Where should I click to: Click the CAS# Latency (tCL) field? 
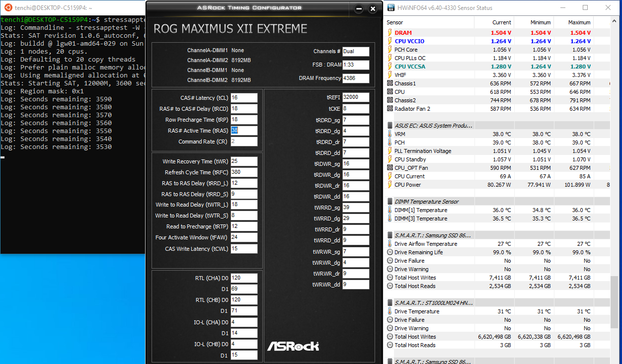(x=244, y=98)
